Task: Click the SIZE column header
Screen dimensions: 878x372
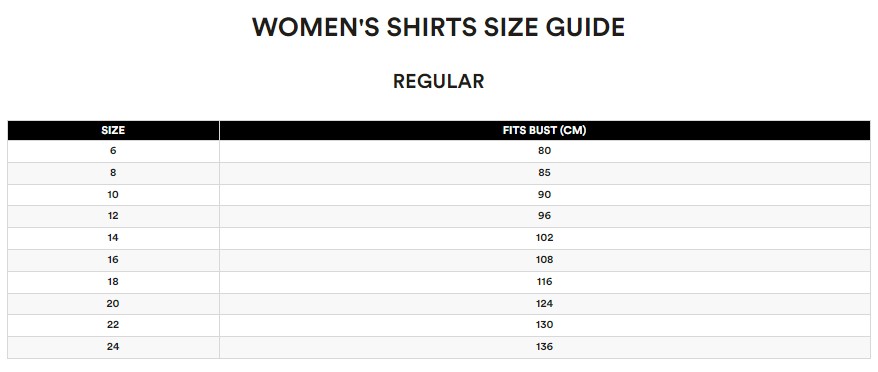Action: [x=113, y=131]
